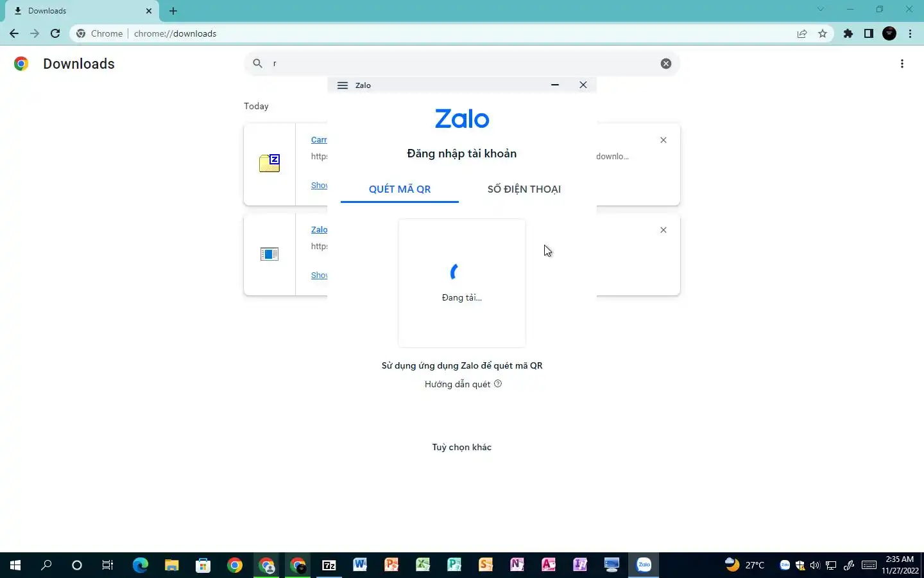Open Chrome profile avatar
This screenshot has height=578, width=924.
coord(889,33)
